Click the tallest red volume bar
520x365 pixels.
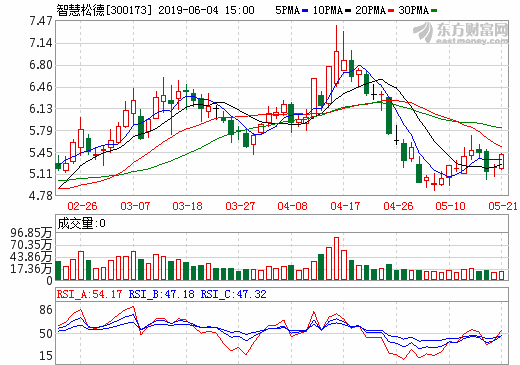[336, 259]
